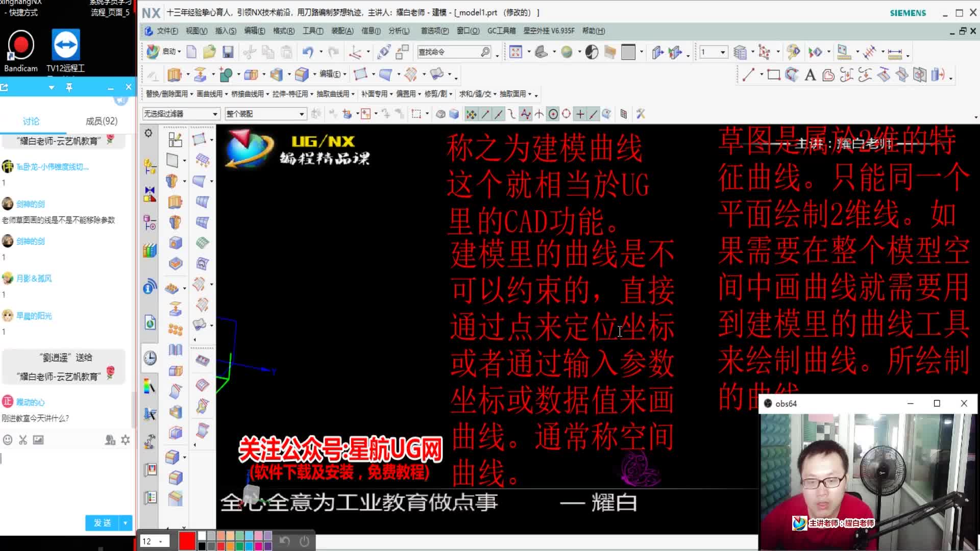Save the part with the floppy disk icon
Image resolution: width=980 pixels, height=551 pixels.
pos(228,52)
